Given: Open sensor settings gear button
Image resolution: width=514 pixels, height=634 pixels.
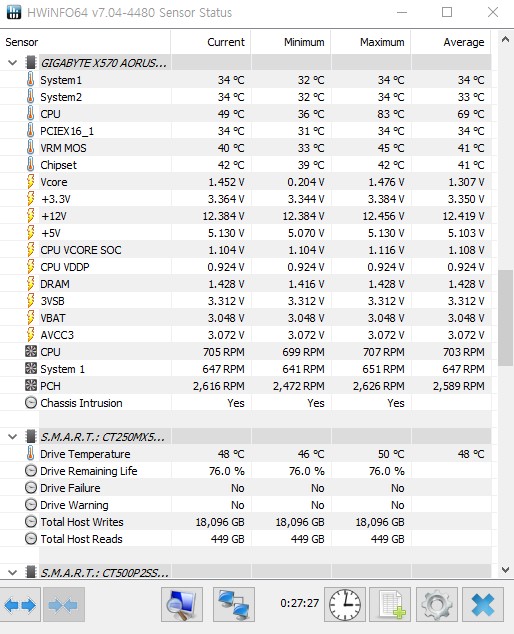Looking at the screenshot, I should point(437,605).
